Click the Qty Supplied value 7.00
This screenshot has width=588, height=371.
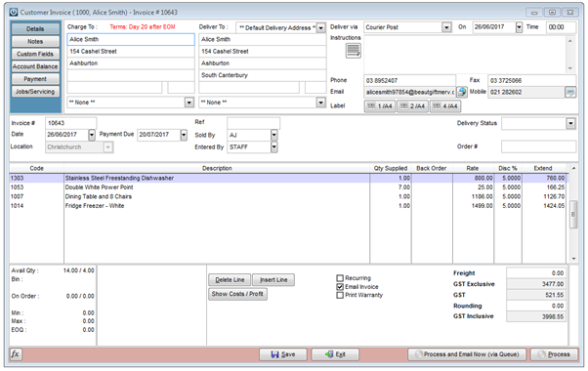point(403,187)
